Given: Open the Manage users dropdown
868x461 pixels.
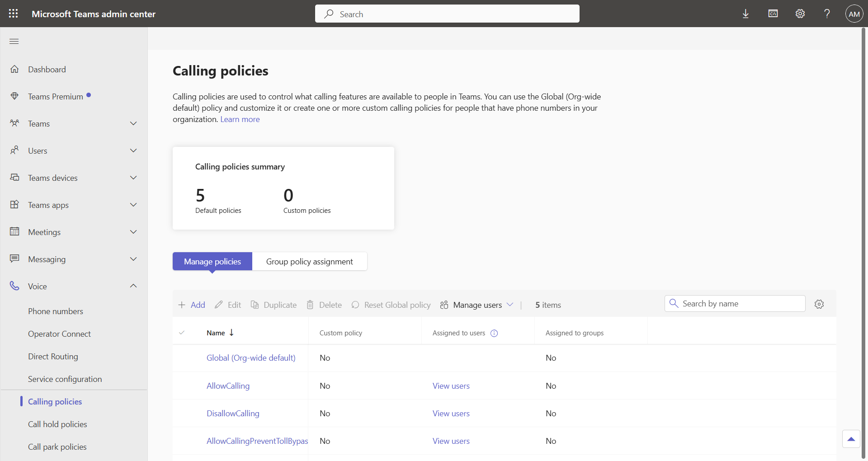Looking at the screenshot, I should tap(477, 305).
